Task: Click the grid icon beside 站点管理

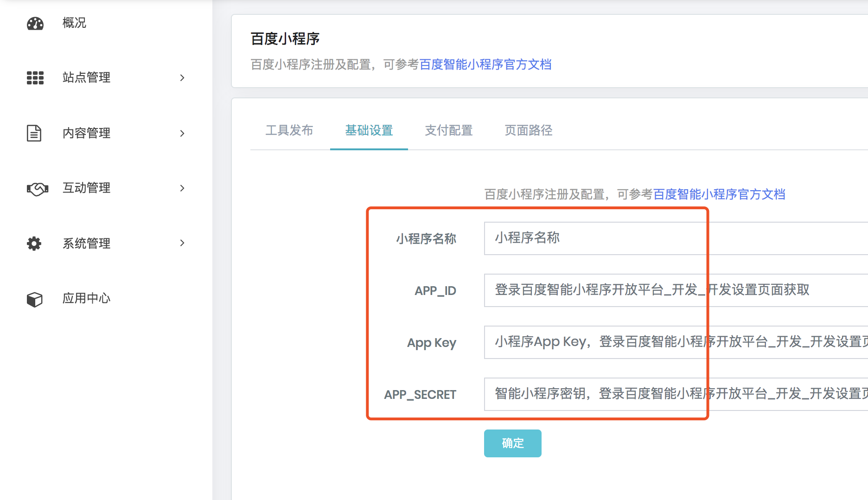Action: click(35, 78)
